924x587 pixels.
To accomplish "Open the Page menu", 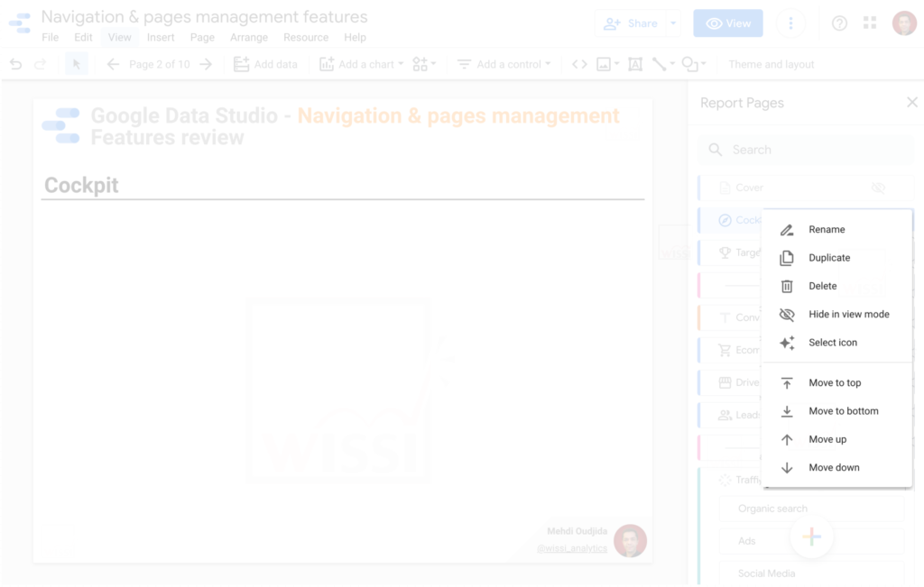I will pyautogui.click(x=202, y=37).
